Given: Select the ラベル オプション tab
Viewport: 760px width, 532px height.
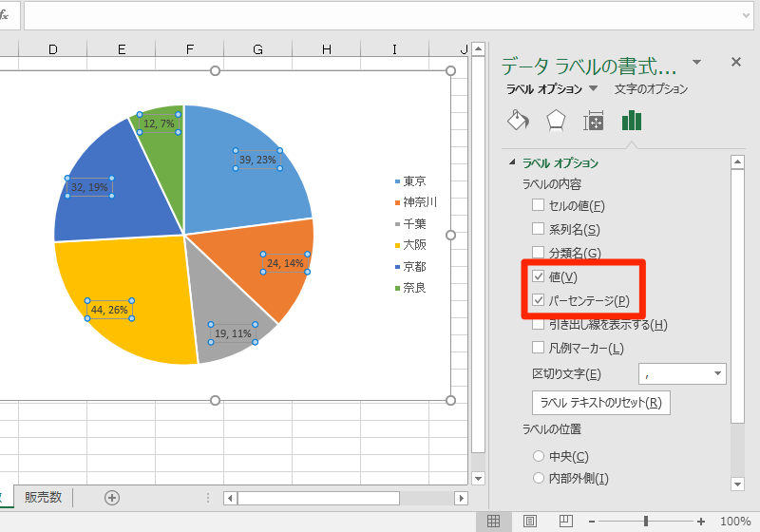Looking at the screenshot, I should (544, 88).
